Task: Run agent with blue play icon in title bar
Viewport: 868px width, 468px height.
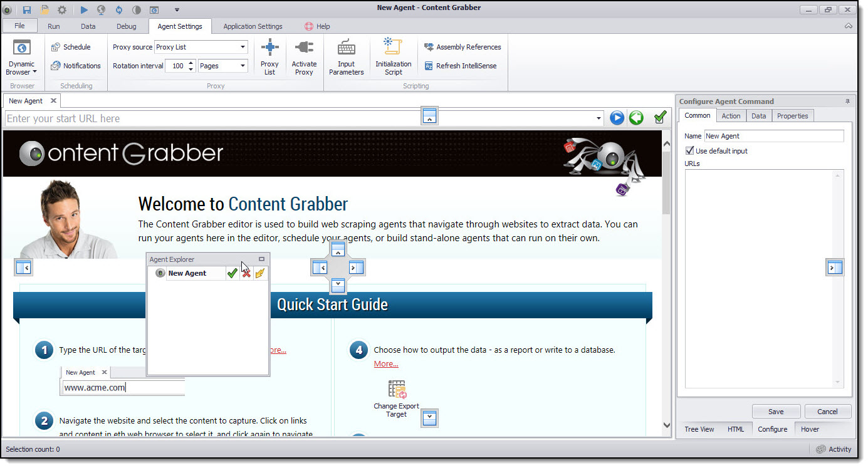Action: (84, 9)
